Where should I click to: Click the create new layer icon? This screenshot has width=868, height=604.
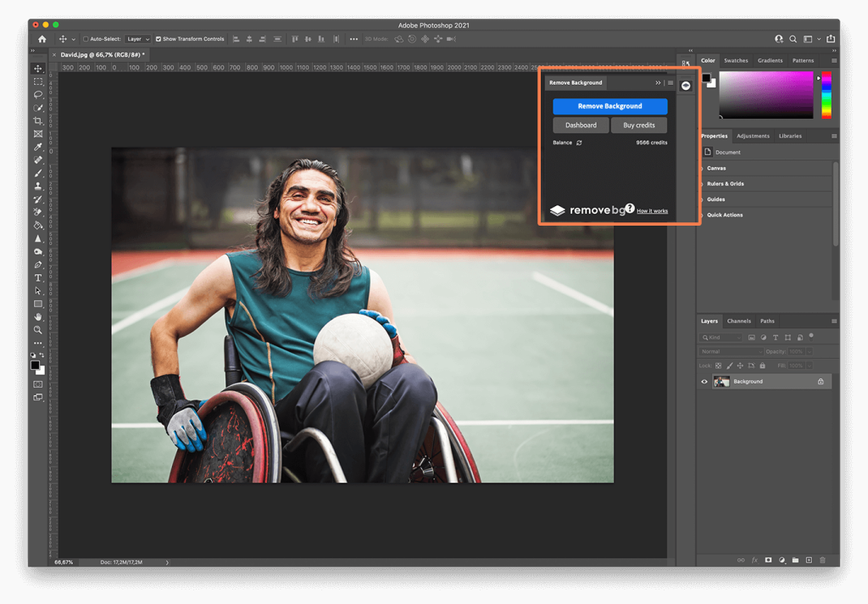[x=809, y=560]
